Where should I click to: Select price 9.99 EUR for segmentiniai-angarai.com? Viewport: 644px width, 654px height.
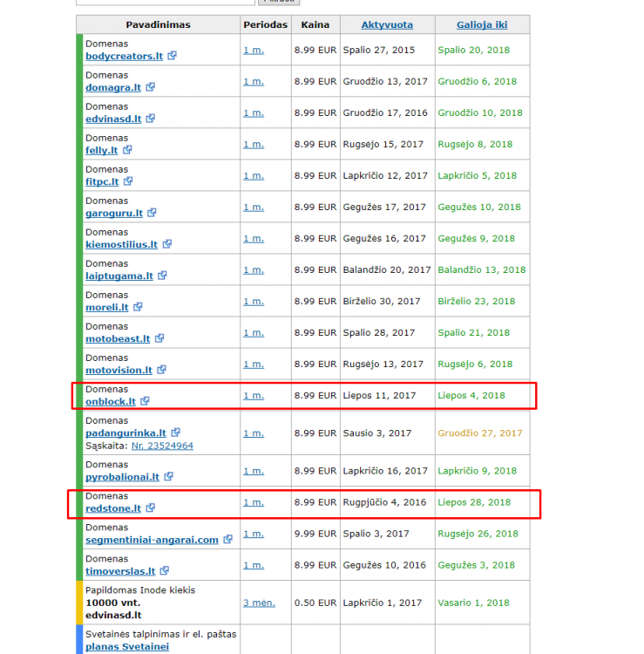point(315,534)
